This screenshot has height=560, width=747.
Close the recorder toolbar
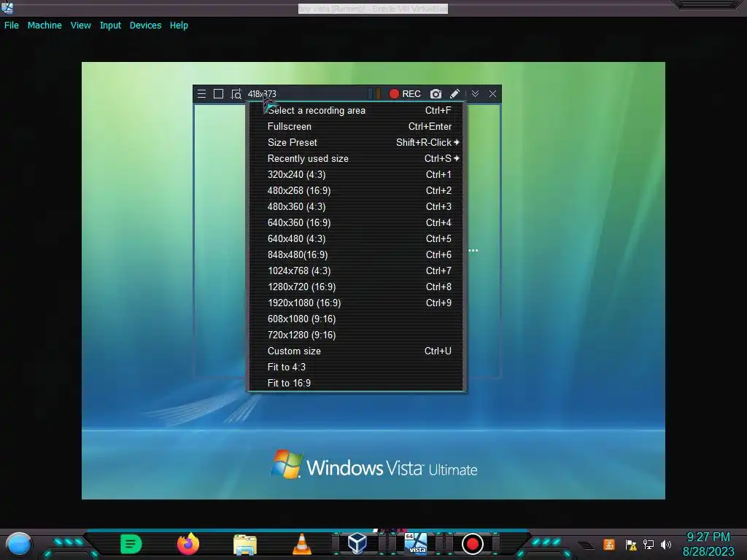coord(492,94)
